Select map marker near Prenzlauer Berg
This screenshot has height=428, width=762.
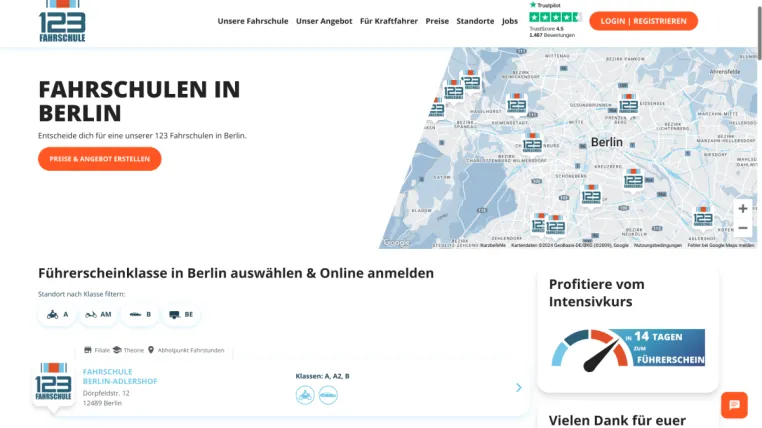click(x=628, y=104)
